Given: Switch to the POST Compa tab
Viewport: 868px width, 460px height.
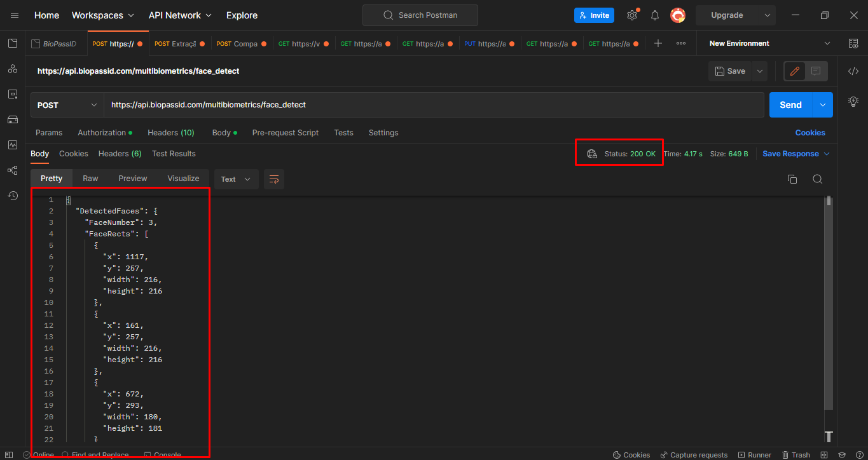Looking at the screenshot, I should click(242, 44).
